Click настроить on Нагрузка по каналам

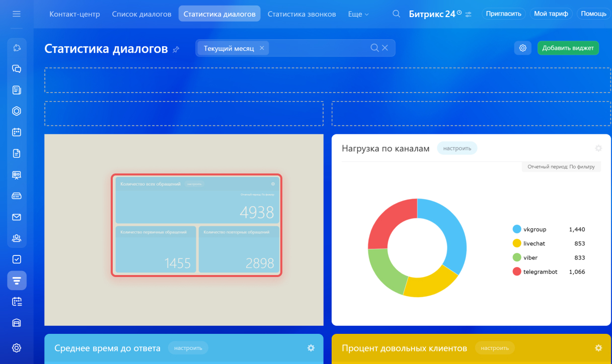click(x=457, y=148)
